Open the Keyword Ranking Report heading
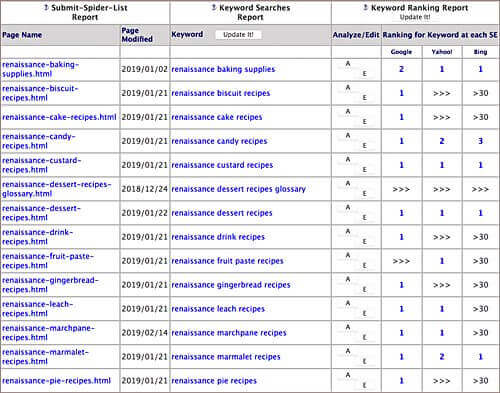Screen dimensions: 500x393 click(x=420, y=8)
